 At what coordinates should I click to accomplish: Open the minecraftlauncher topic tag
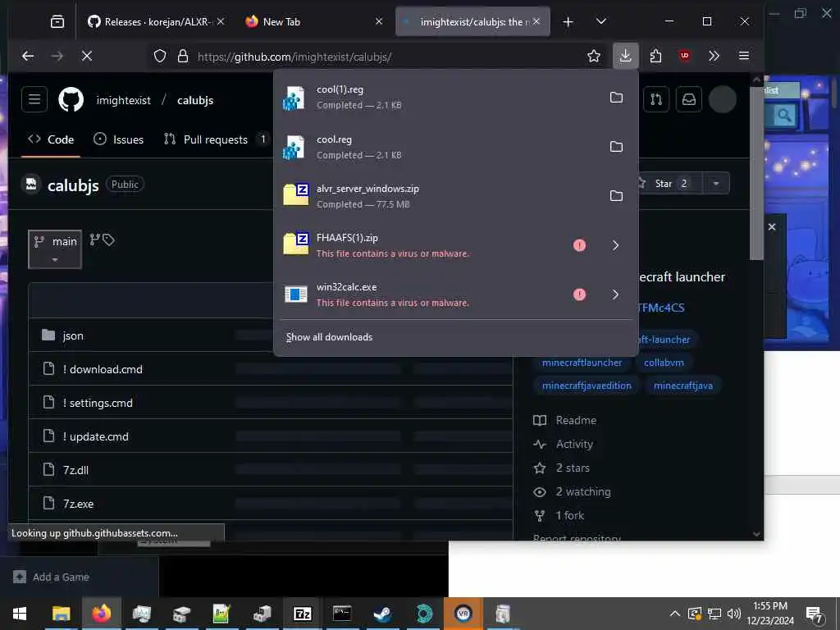tap(582, 363)
